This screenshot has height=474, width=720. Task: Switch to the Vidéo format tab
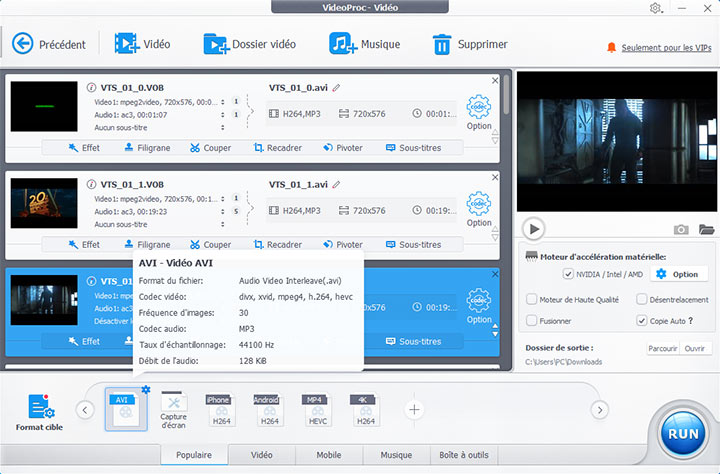point(262,455)
